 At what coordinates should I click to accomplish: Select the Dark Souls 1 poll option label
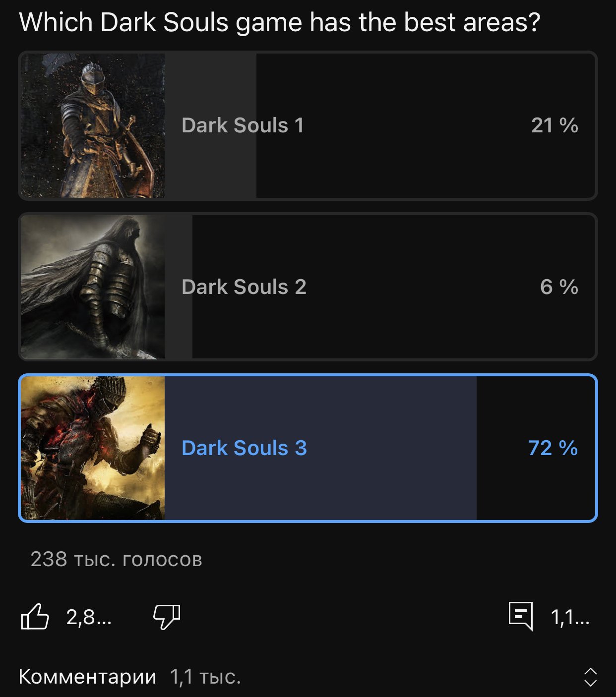point(243,125)
